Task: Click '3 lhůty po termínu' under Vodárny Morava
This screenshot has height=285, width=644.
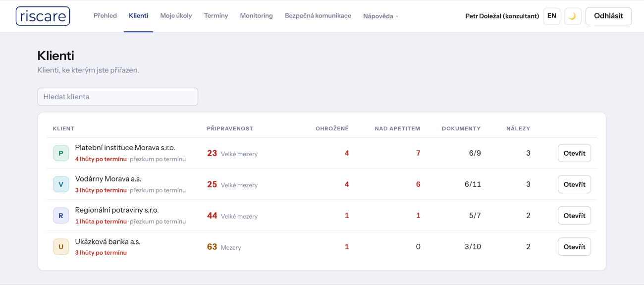Action: 101,190
